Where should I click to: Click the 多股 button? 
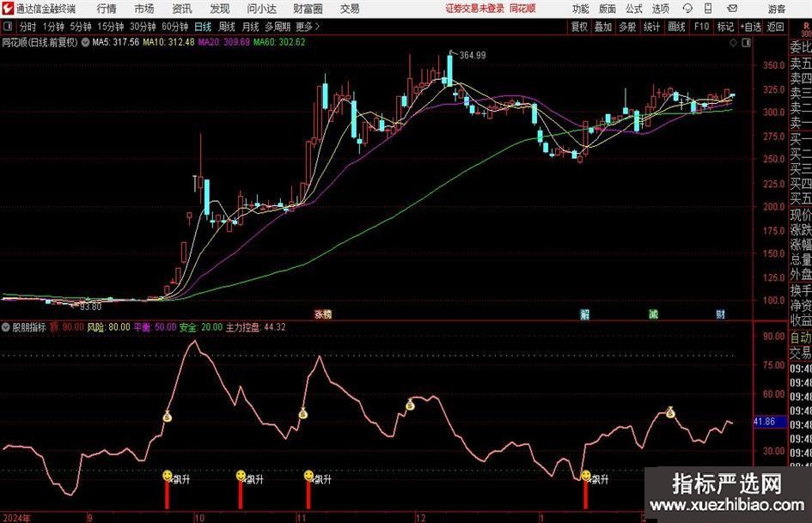tap(627, 27)
